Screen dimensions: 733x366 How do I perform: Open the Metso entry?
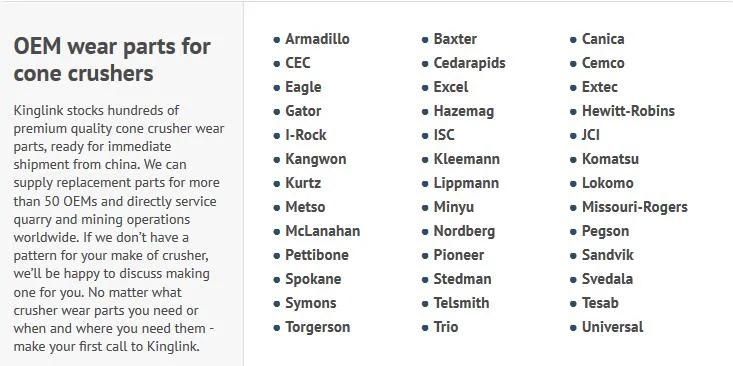coord(305,207)
